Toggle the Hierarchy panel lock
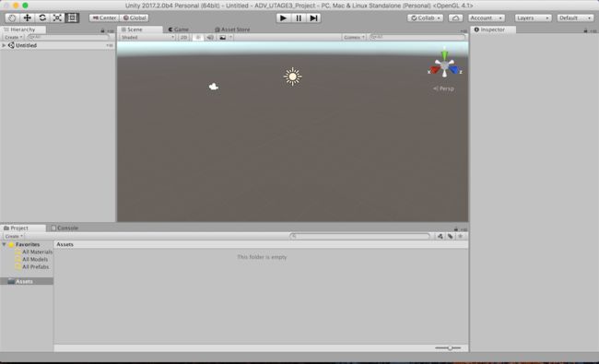This screenshot has height=364, width=599. [x=102, y=30]
